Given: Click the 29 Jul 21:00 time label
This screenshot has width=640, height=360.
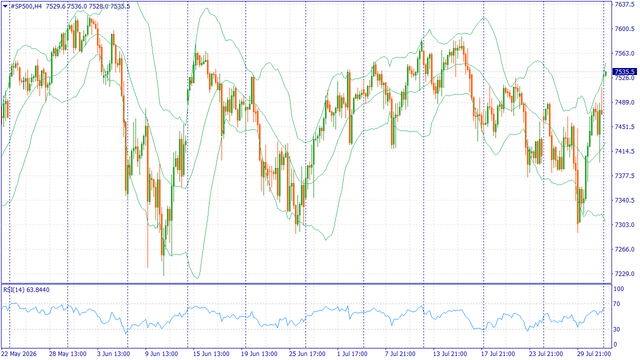Looking at the screenshot, I should pos(593,353).
